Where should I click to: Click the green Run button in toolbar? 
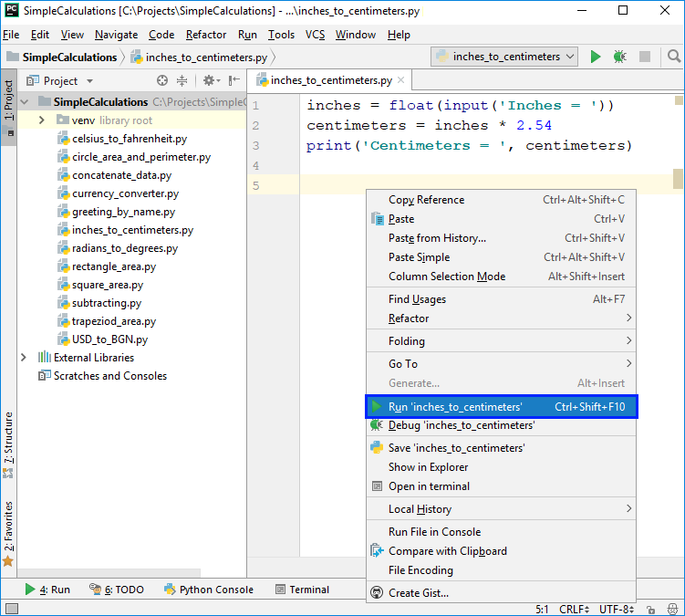(x=596, y=57)
